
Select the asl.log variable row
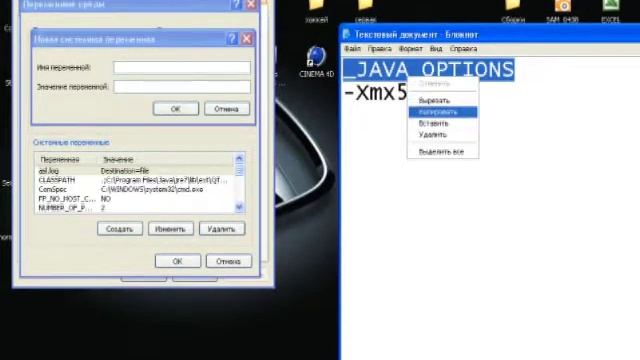point(135,171)
